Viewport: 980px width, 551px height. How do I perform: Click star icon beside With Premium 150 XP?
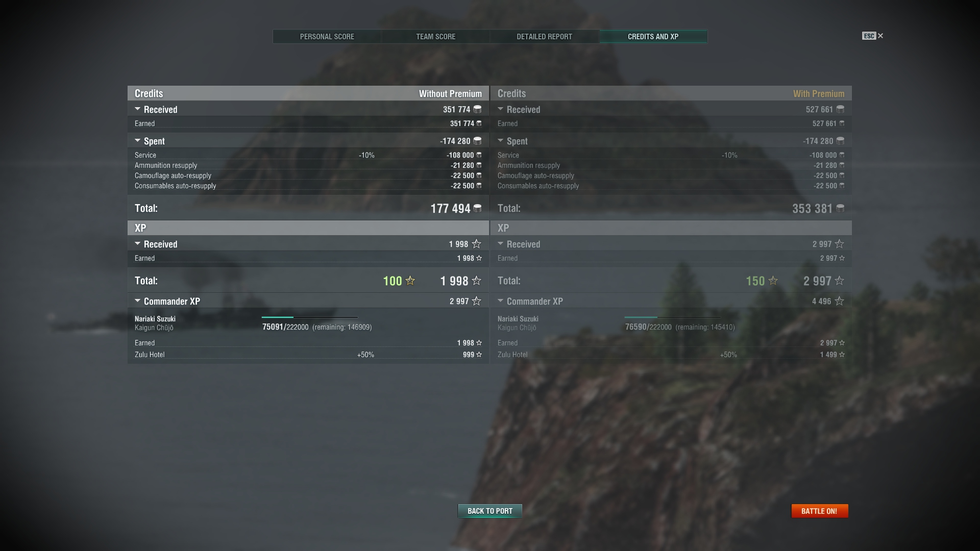point(773,281)
